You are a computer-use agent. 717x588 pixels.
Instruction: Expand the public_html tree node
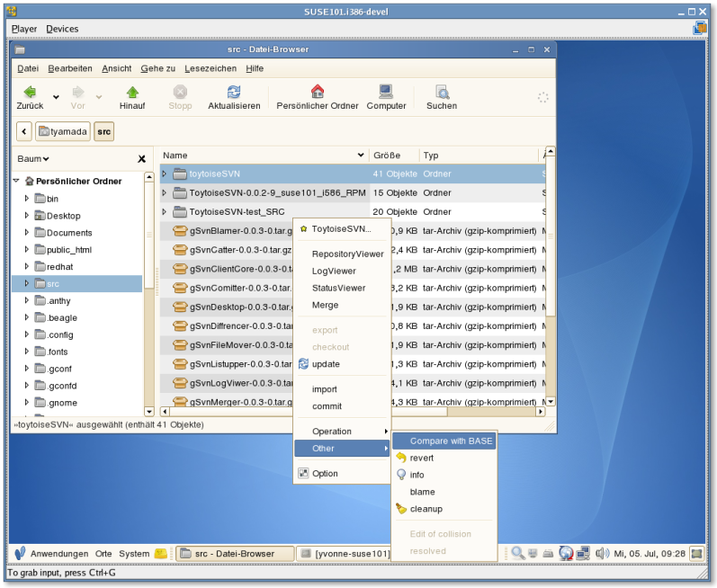[x=26, y=249]
